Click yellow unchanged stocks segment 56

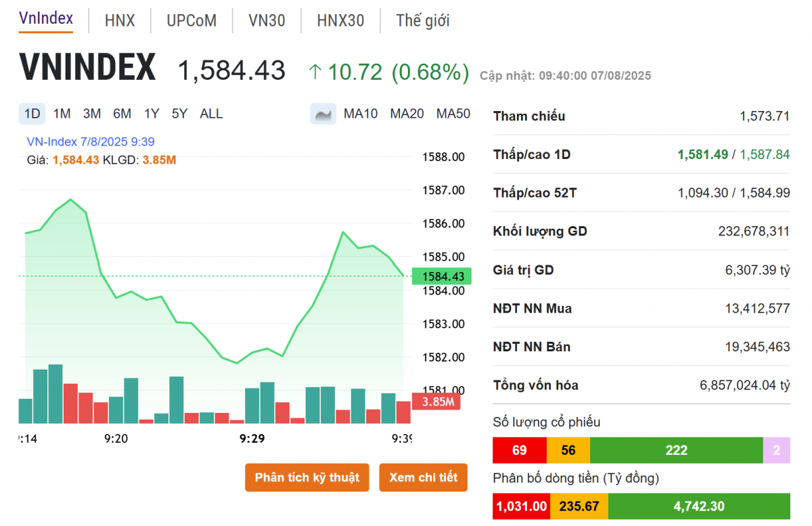click(x=568, y=450)
